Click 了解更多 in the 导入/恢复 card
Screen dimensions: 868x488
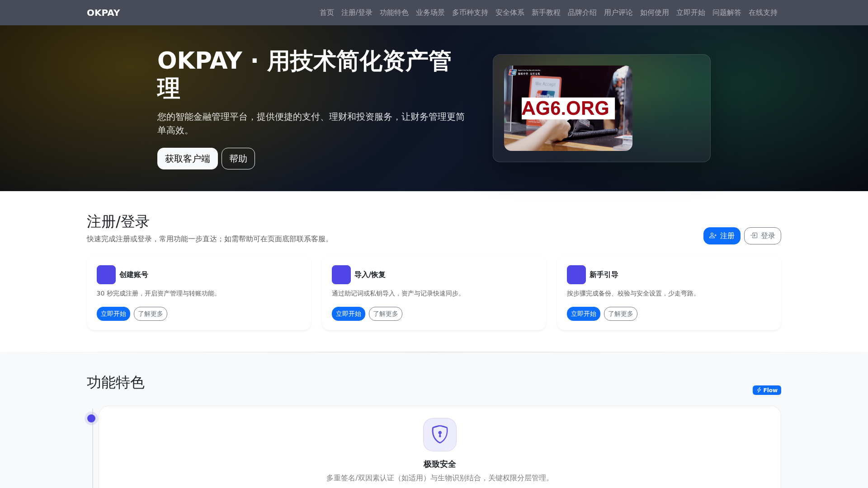pos(386,314)
